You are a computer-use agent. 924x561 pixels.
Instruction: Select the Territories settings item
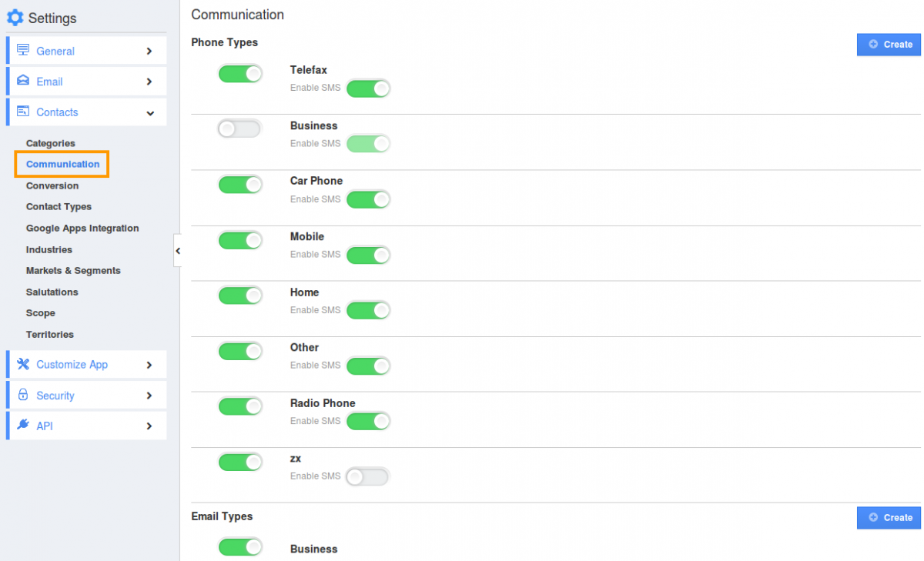(50, 334)
